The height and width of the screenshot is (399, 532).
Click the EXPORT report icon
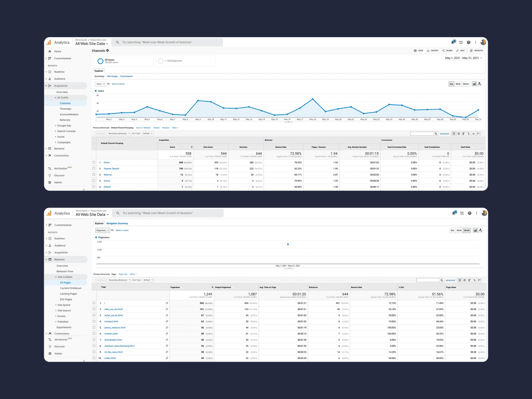click(428, 51)
